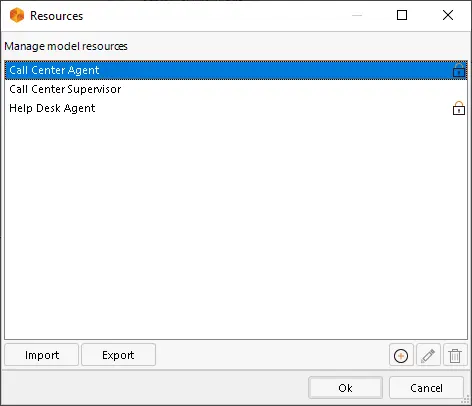Image resolution: width=472 pixels, height=406 pixels.
Task: Click the add resource plus icon
Action: pos(401,355)
